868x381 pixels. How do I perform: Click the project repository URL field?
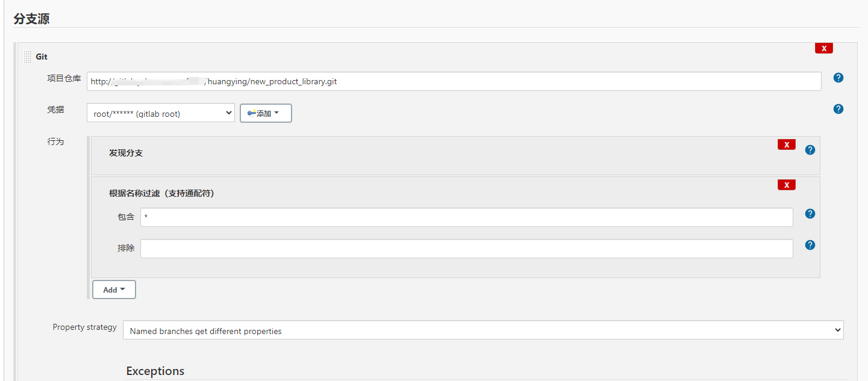pyautogui.click(x=454, y=81)
